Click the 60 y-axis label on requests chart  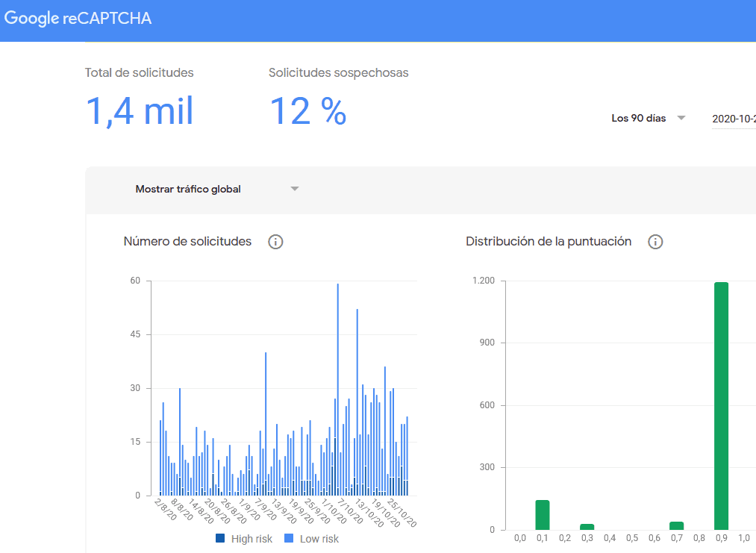136,281
